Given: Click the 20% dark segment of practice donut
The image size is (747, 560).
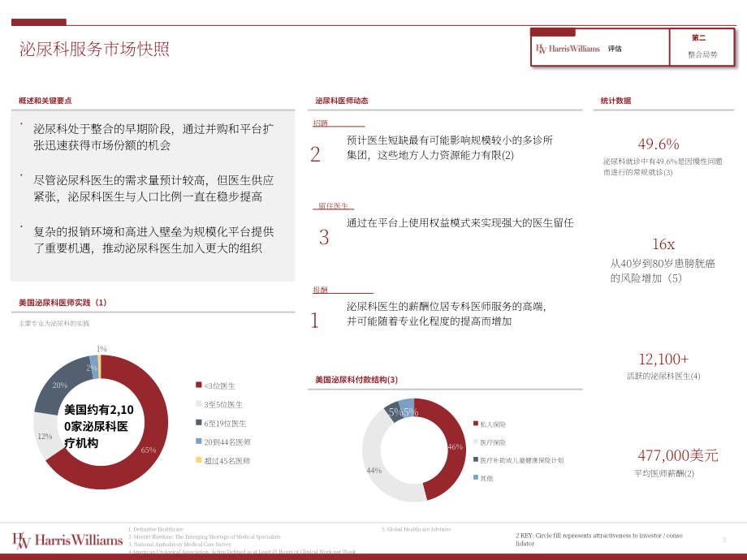Looking at the screenshot, I should 60,385.
